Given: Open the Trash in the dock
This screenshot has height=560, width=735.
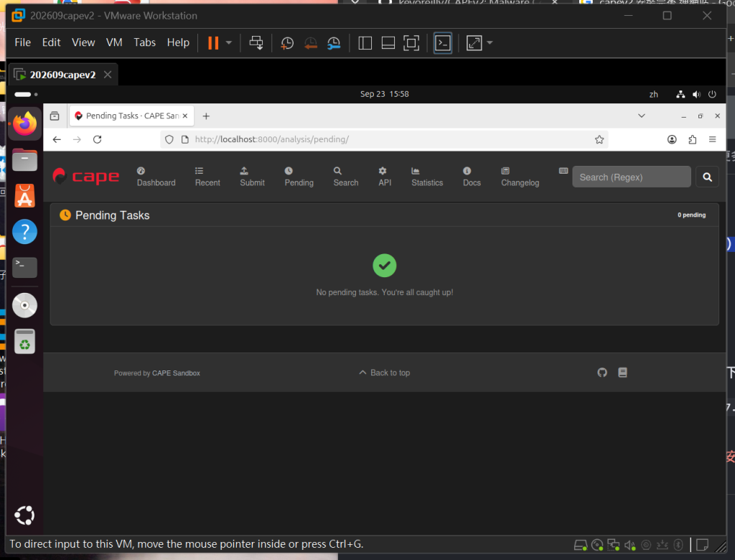Looking at the screenshot, I should coord(25,342).
